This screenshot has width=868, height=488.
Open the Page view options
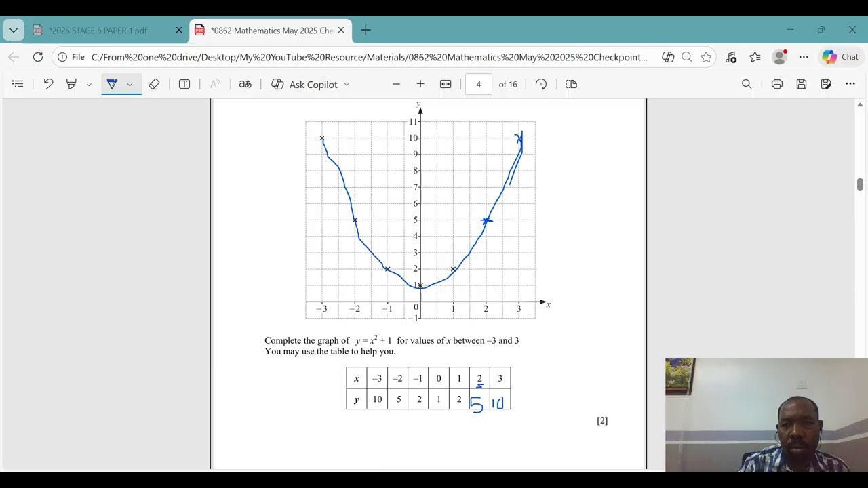point(571,84)
